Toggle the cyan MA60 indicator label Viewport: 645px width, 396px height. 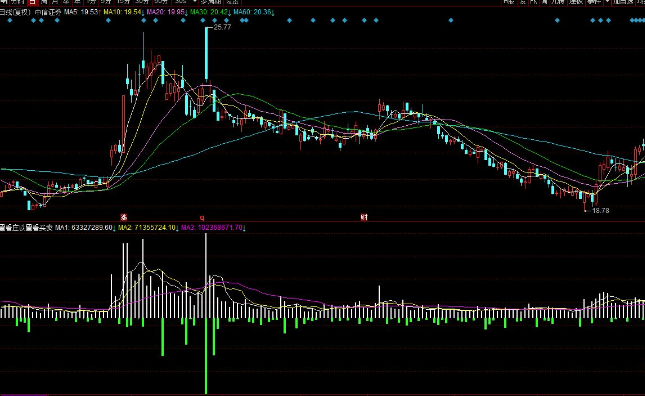point(253,12)
